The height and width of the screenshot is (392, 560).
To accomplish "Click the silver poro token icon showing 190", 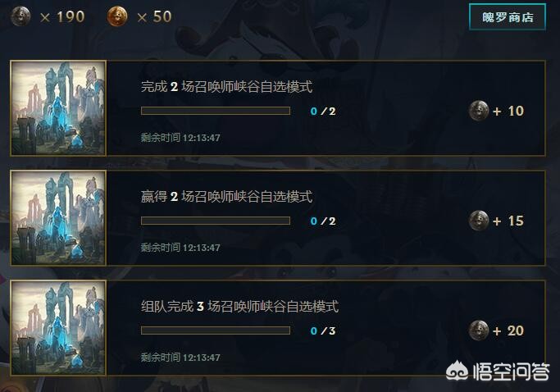I will pos(20,16).
